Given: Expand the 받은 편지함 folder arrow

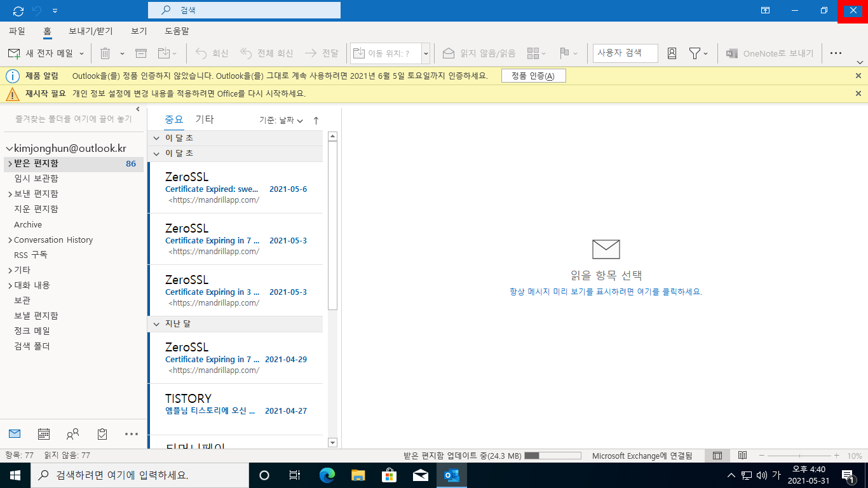Looking at the screenshot, I should (x=10, y=163).
